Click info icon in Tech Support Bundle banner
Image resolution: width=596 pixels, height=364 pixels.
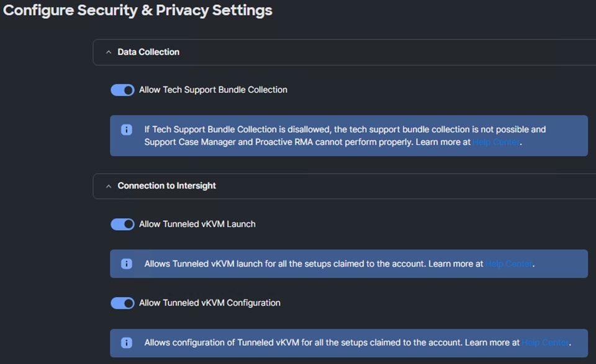(127, 130)
